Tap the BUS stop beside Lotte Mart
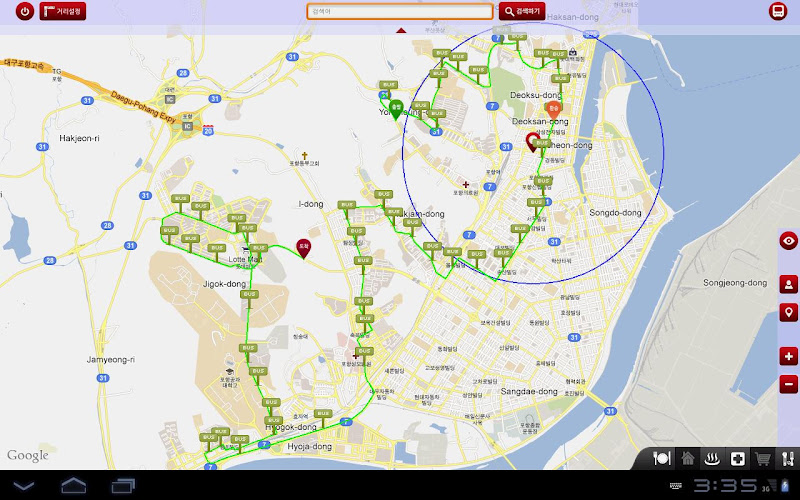 click(259, 249)
